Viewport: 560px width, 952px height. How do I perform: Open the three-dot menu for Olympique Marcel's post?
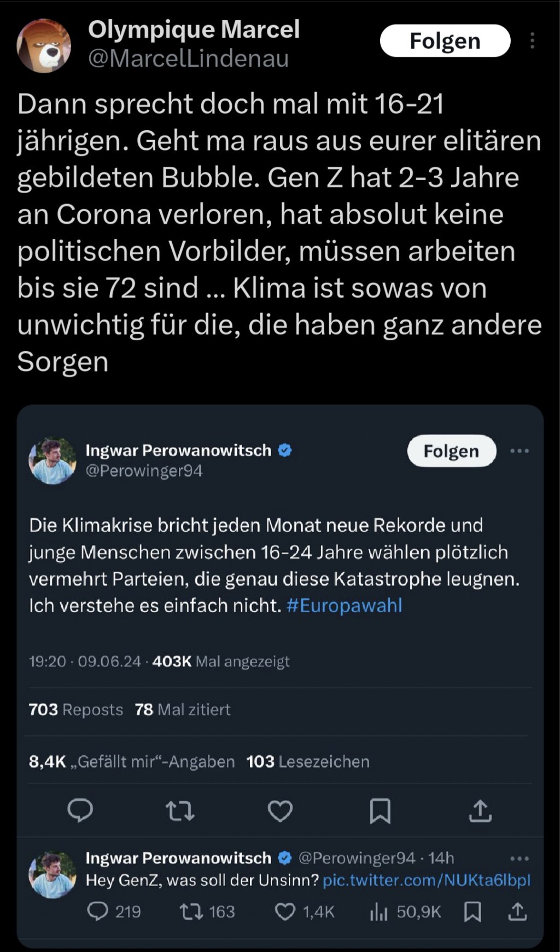532,40
